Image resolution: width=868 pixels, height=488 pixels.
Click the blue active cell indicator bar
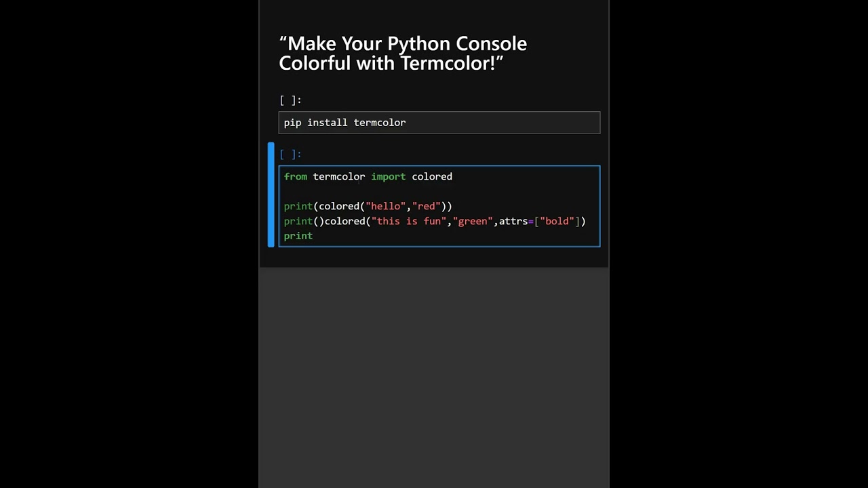click(x=271, y=195)
